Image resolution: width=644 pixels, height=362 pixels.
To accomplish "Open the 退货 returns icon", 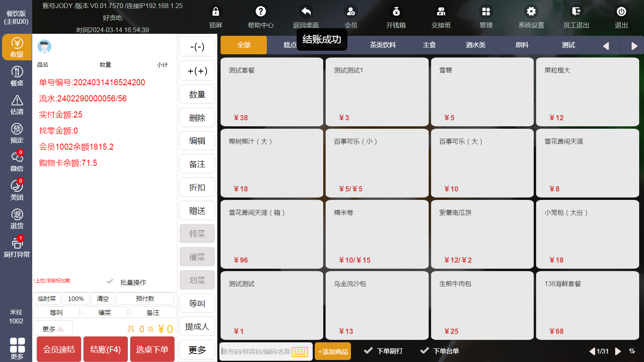I will click(17, 219).
